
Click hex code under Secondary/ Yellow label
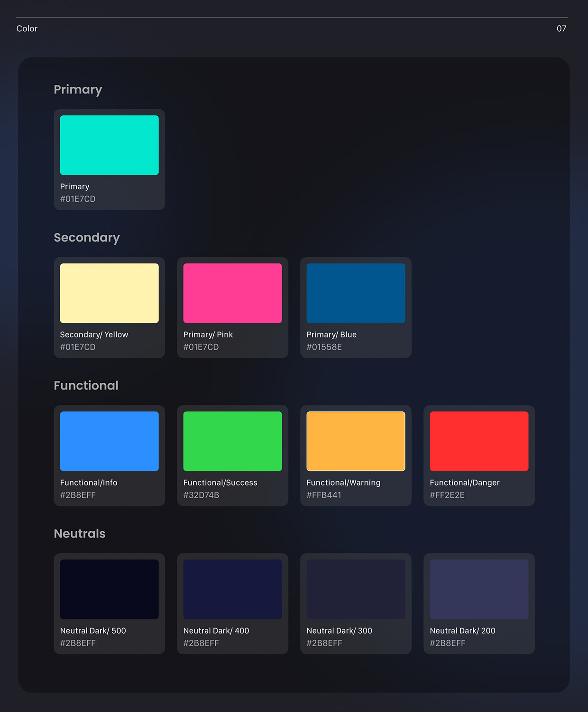click(x=78, y=347)
